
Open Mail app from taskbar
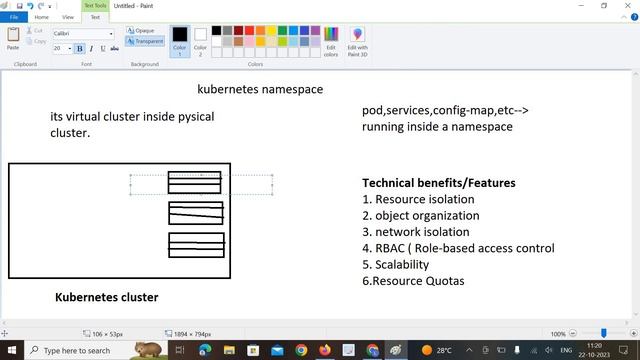pos(277,350)
